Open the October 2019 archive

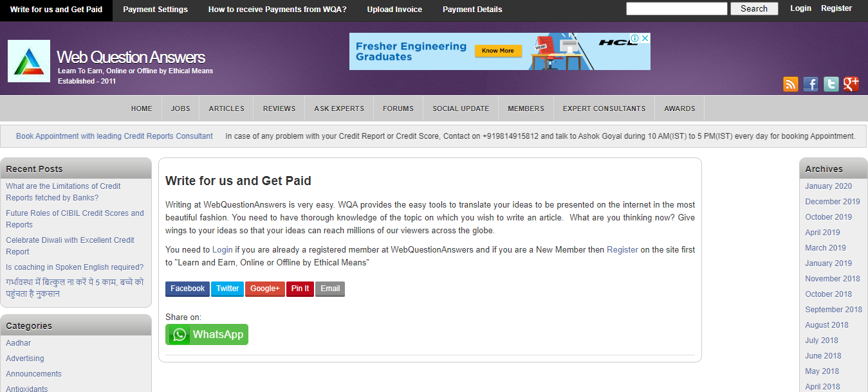(828, 217)
